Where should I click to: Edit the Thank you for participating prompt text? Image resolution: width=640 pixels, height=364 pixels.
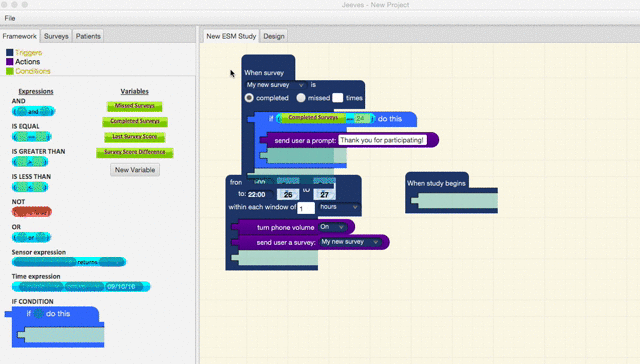click(382, 140)
